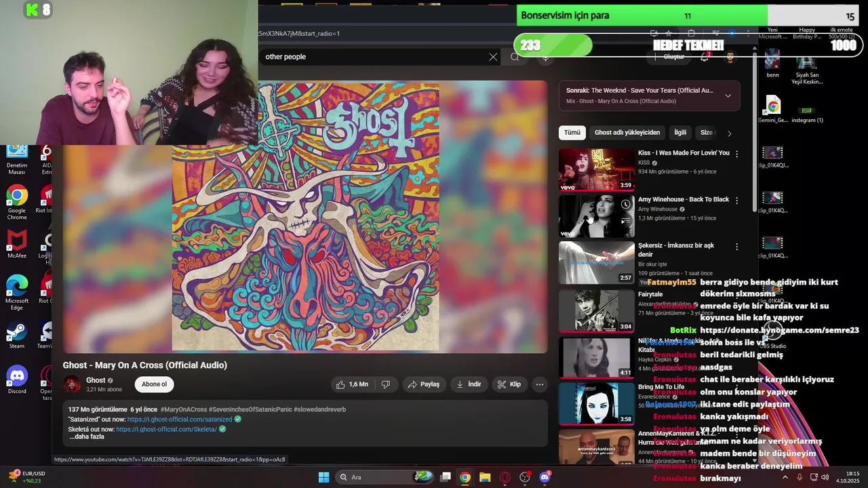Screen dimensions: 868x488
Task: Show hidden system tray icons
Action: (785, 477)
